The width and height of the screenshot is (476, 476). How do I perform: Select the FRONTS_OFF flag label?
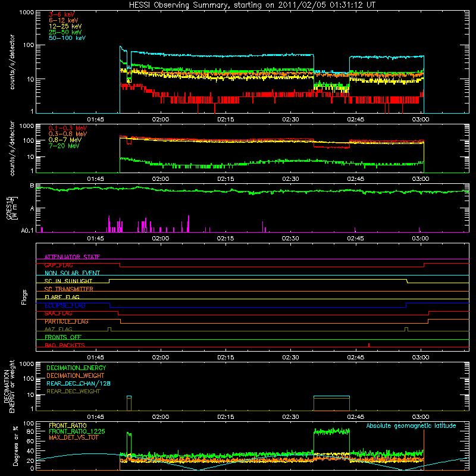(x=63, y=337)
